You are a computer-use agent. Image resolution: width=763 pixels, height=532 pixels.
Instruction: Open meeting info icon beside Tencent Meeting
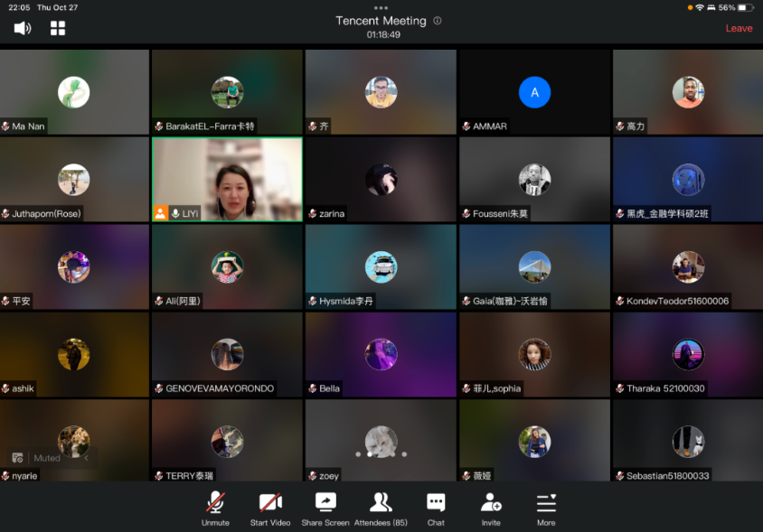[438, 21]
